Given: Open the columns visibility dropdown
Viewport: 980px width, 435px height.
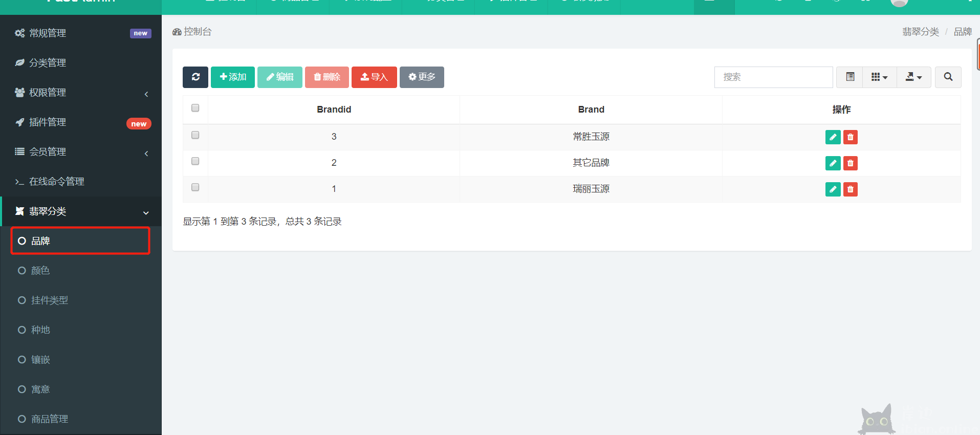Looking at the screenshot, I should point(879,77).
